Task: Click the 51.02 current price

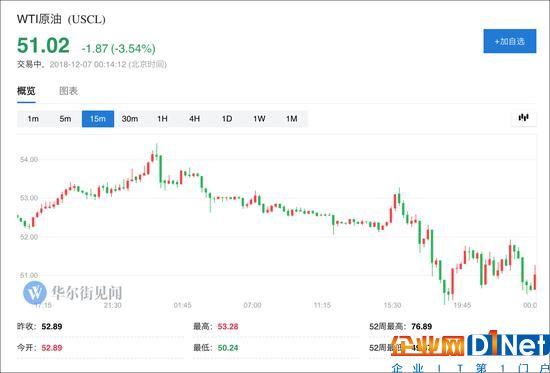Action: [x=43, y=46]
